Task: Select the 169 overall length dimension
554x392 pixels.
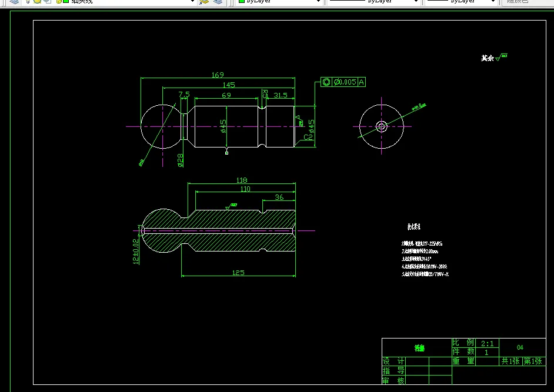Action: (x=218, y=75)
